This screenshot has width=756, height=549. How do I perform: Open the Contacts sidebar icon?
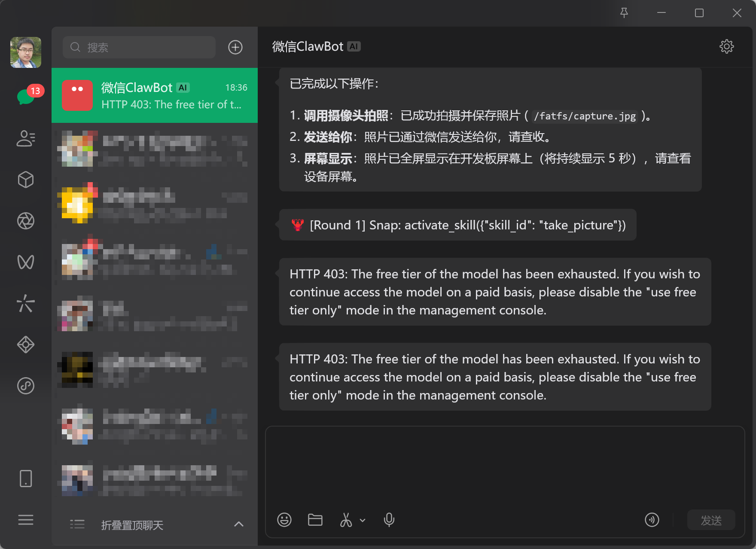[26, 138]
